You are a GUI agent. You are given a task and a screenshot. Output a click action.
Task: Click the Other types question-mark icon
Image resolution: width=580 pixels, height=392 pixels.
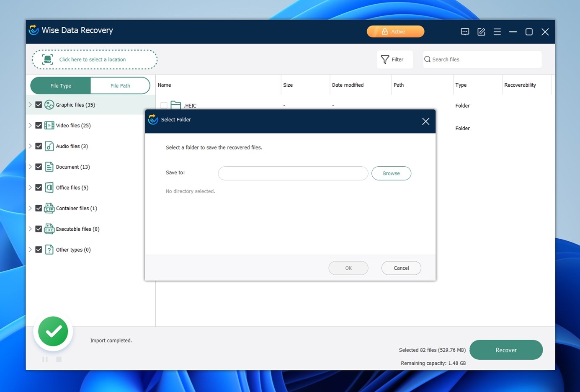coord(49,250)
